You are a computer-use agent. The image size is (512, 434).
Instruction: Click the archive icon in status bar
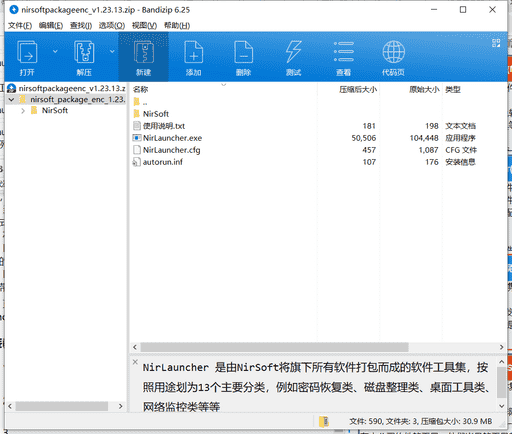coord(324,422)
